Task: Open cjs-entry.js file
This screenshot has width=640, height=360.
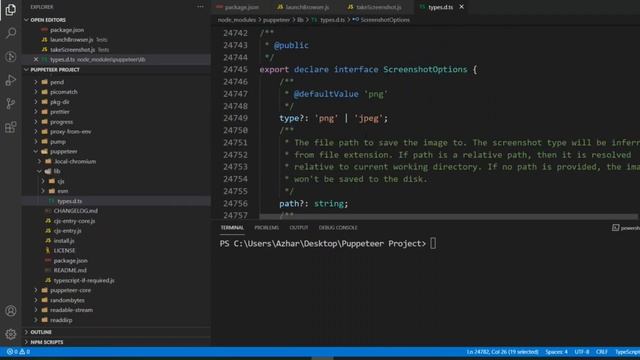Action: (67, 231)
